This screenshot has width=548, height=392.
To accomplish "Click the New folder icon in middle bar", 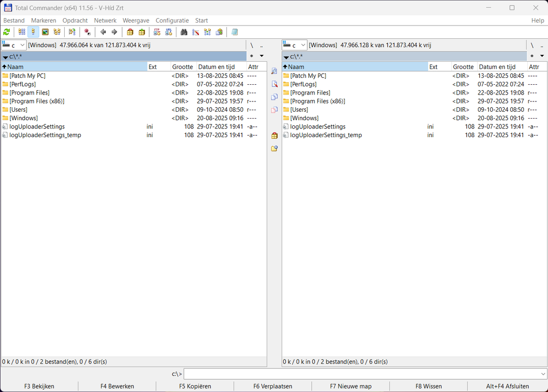I will coord(274,148).
